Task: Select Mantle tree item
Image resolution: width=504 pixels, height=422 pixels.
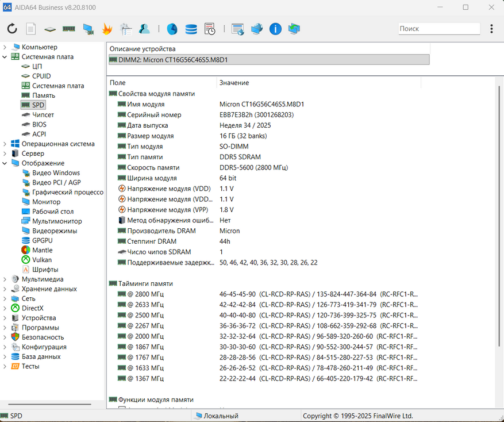Action: (42, 250)
